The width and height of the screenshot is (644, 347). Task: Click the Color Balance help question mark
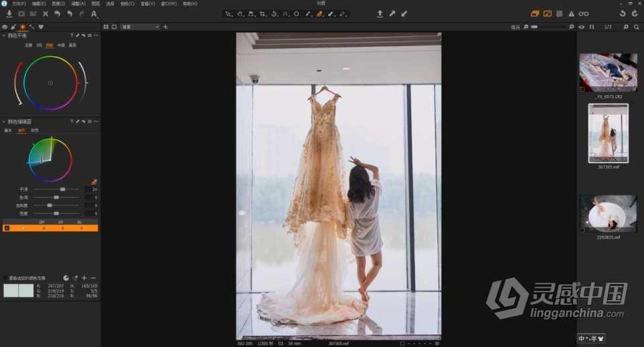(72, 36)
